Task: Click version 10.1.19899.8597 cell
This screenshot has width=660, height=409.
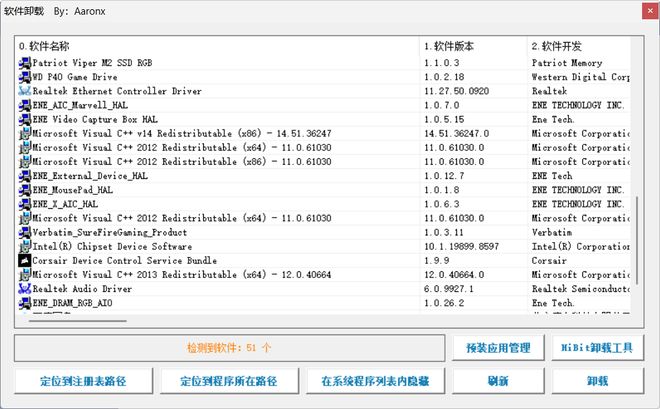Action: coord(461,247)
